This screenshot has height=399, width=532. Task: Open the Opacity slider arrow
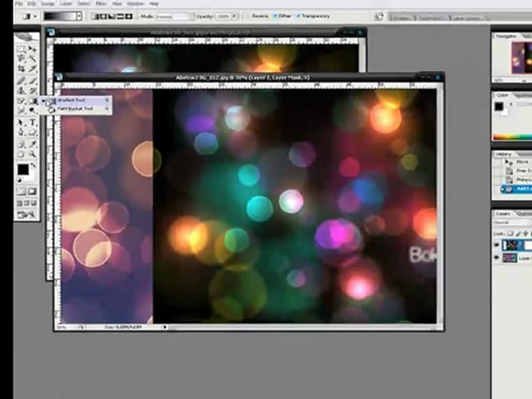[234, 16]
